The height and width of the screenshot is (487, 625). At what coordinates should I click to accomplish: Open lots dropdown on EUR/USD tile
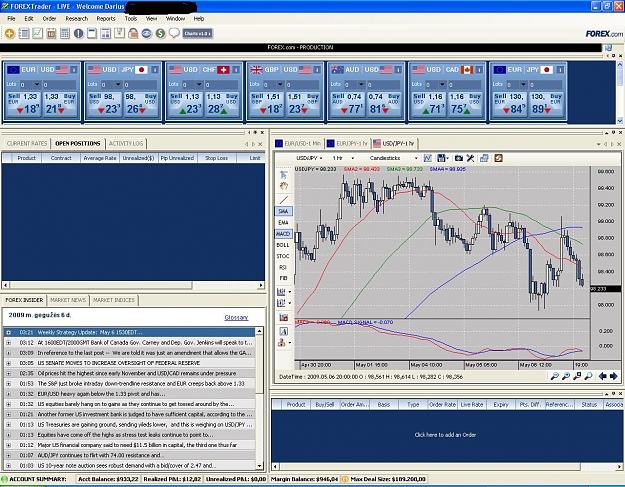coord(37,84)
